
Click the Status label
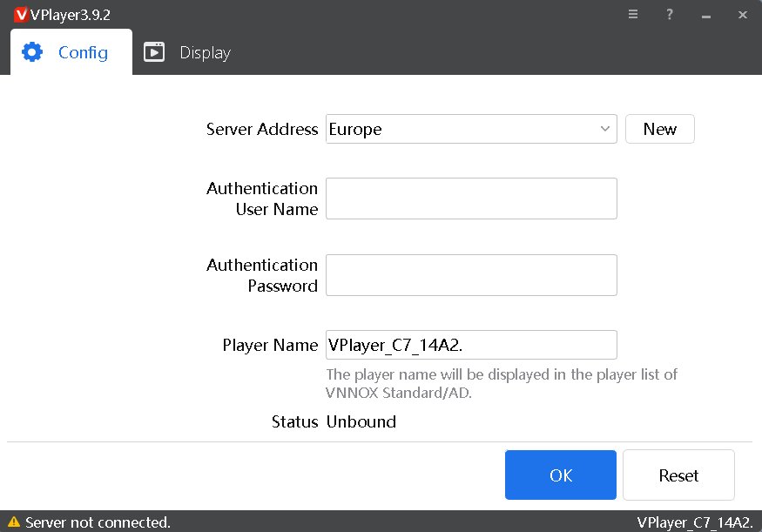[x=294, y=421]
